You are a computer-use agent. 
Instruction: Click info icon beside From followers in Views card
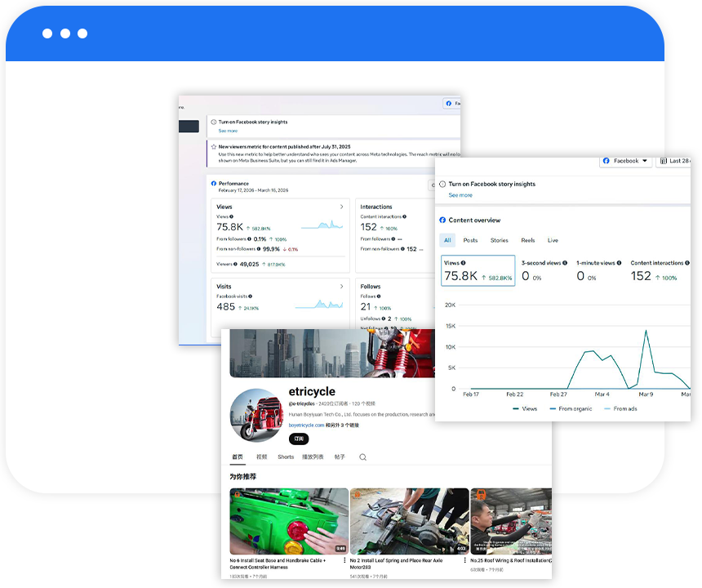249,239
